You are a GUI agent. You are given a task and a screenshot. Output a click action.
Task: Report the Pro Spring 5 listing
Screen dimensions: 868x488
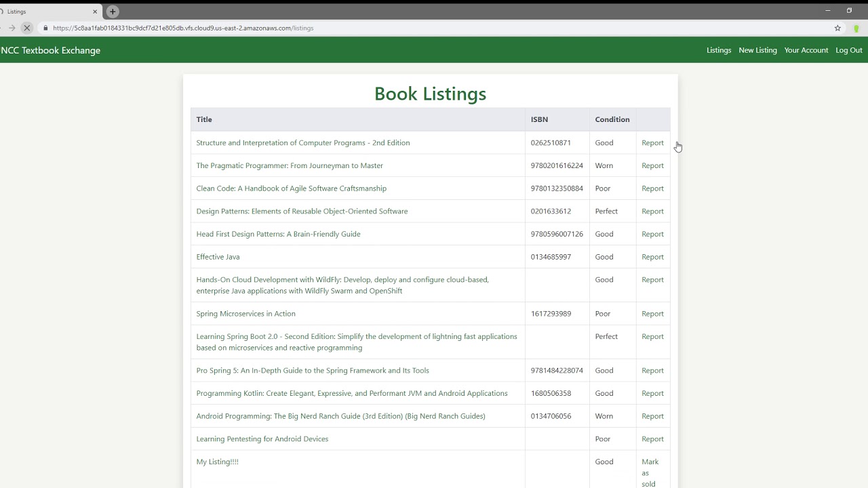[652, 371]
